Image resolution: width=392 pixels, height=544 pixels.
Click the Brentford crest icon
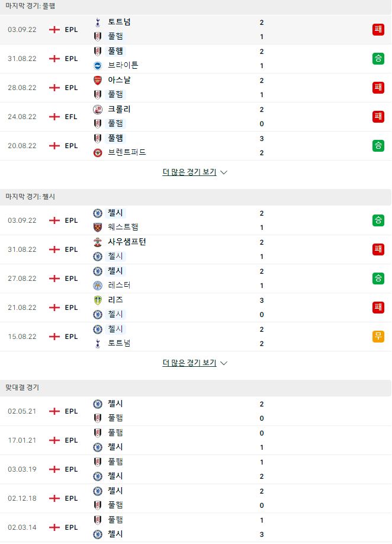click(x=98, y=153)
